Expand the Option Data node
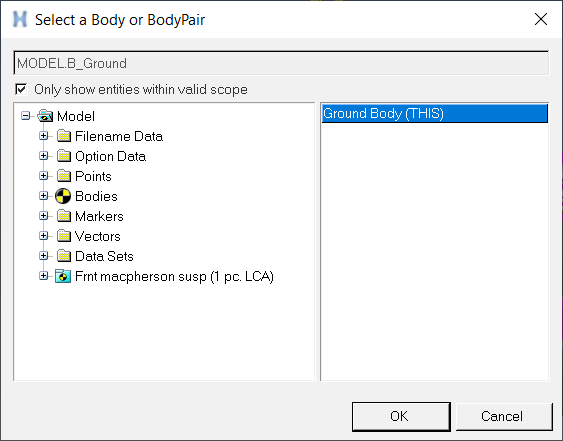Image resolution: width=563 pixels, height=441 pixels. click(43, 156)
